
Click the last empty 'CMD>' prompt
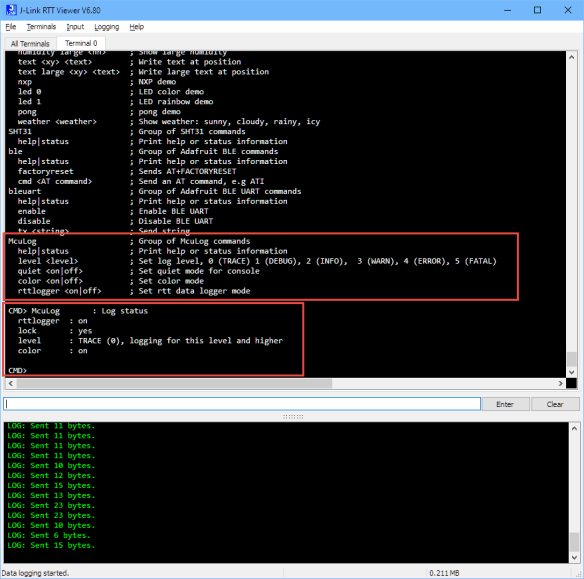18,370
